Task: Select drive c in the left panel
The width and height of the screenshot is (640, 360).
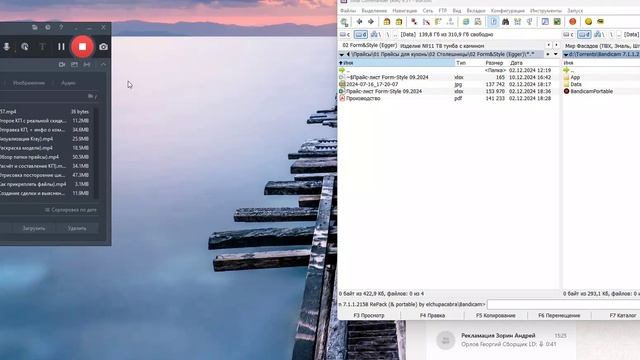Action: coord(345,35)
